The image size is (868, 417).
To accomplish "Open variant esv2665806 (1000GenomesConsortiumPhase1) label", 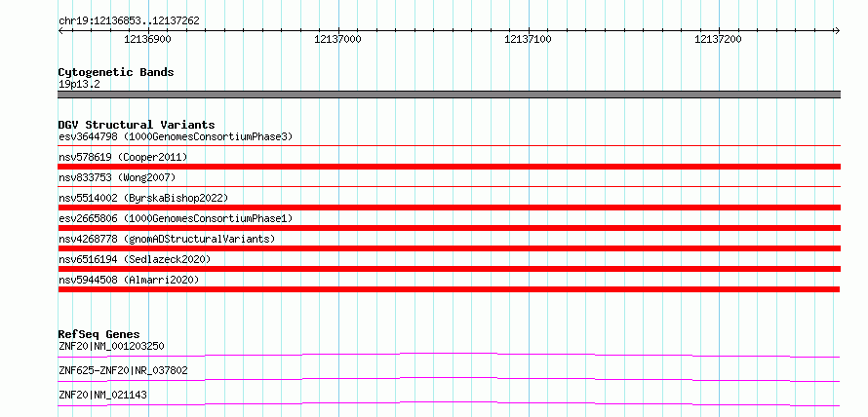I will tap(176, 218).
